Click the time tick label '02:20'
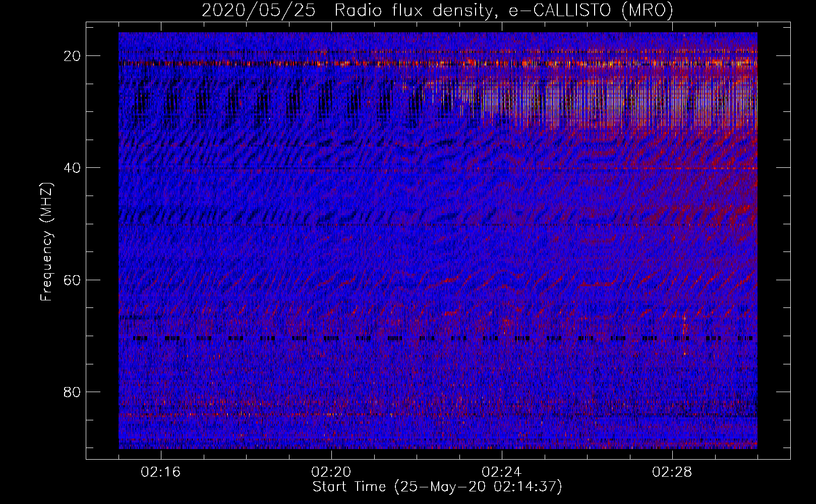 pos(331,472)
